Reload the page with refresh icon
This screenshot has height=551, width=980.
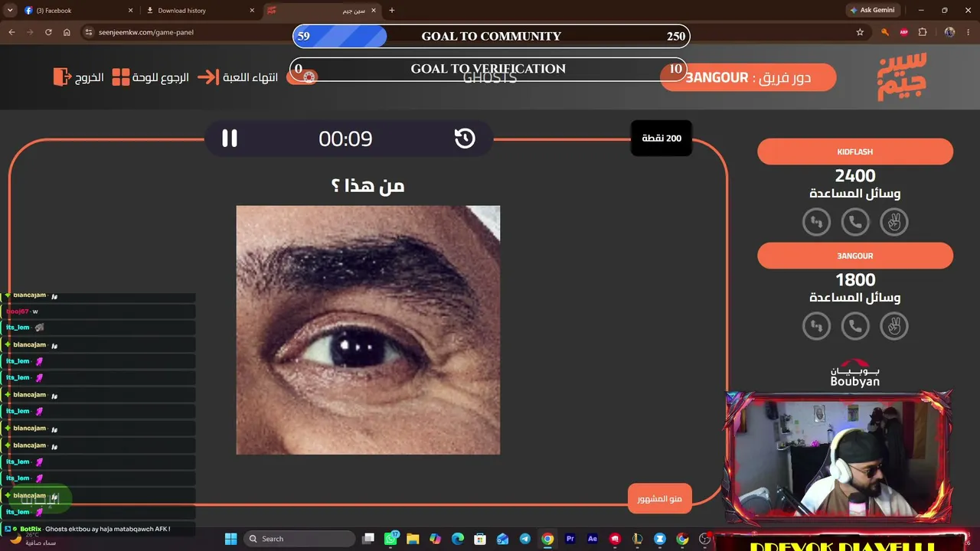pos(48,32)
